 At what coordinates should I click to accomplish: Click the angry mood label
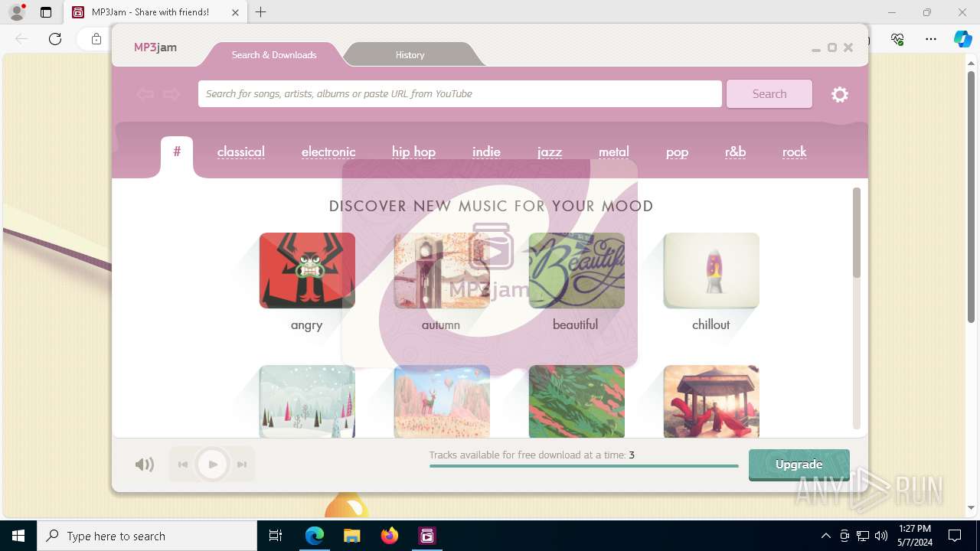pyautogui.click(x=306, y=325)
